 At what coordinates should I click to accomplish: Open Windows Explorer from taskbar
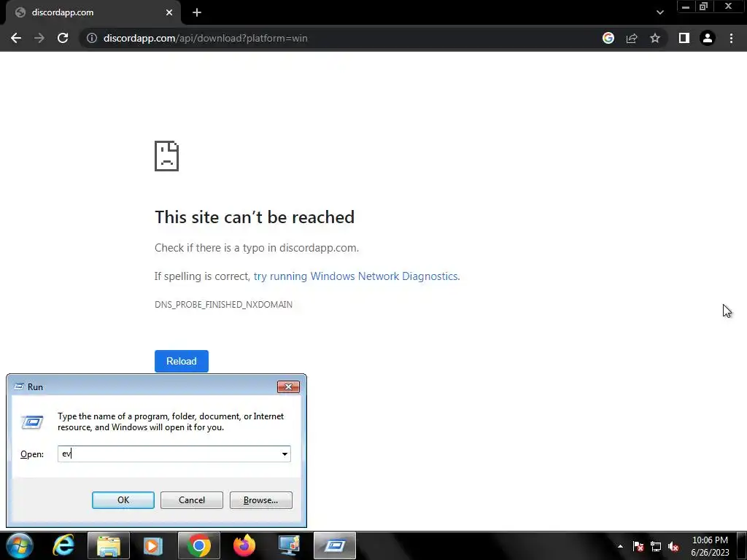(x=109, y=545)
